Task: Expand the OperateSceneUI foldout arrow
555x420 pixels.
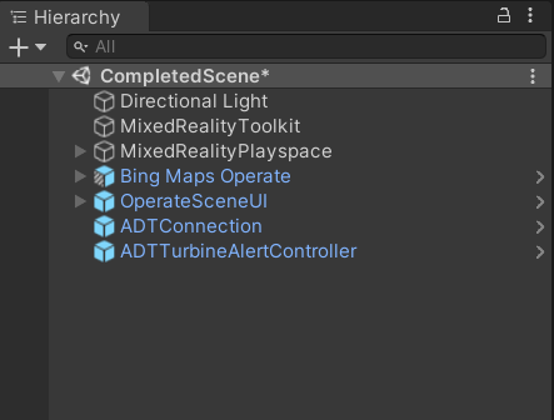Action: click(x=80, y=201)
